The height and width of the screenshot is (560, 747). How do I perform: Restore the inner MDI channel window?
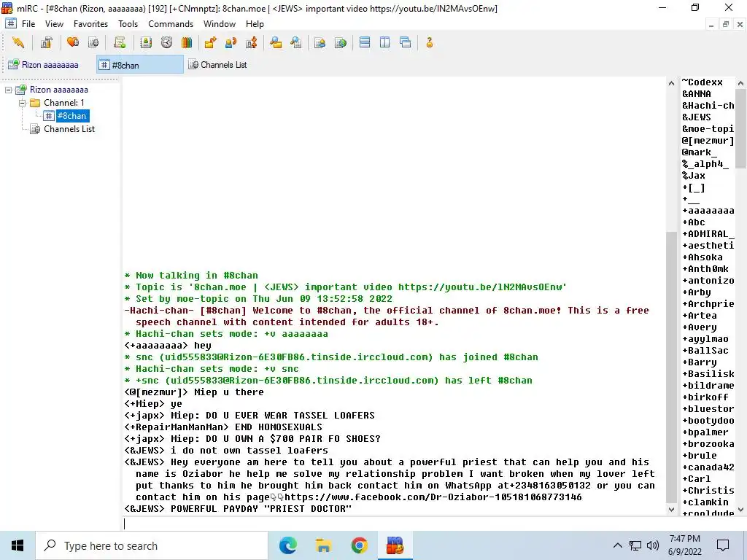tap(726, 24)
